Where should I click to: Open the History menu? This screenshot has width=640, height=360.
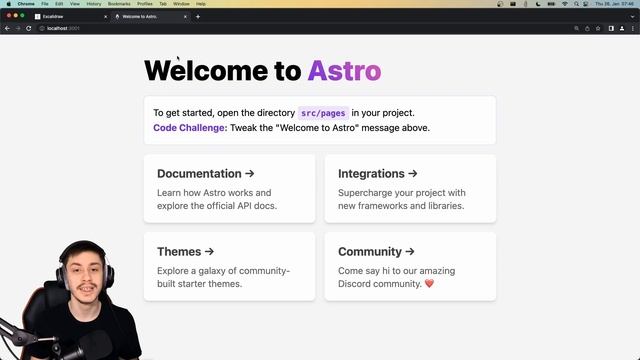click(94, 4)
